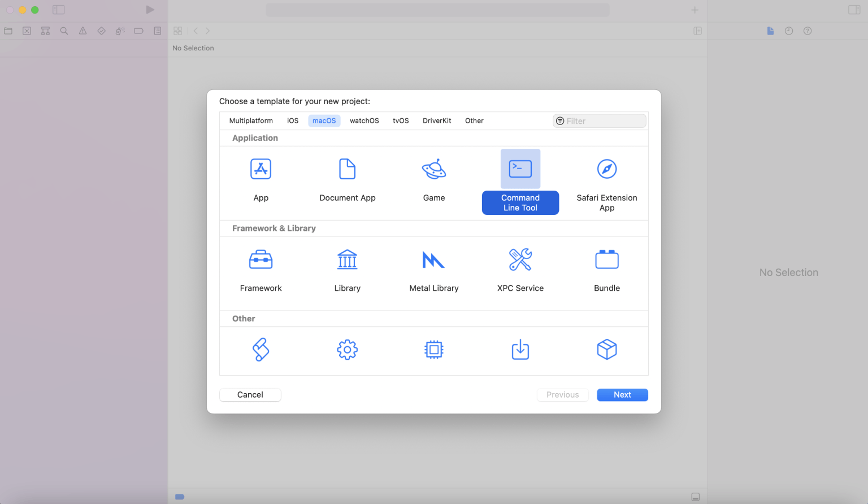Image resolution: width=868 pixels, height=504 pixels.
Task: Show the History inspector
Action: pos(789,31)
